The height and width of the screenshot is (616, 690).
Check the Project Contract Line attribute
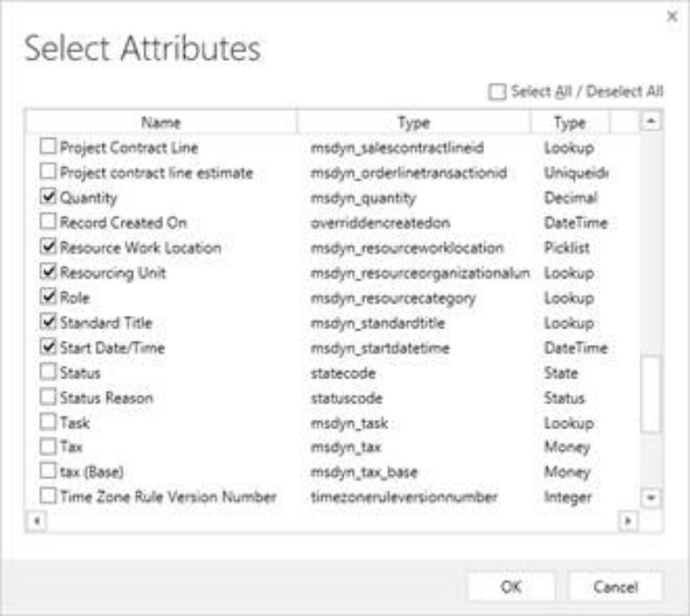(x=48, y=147)
